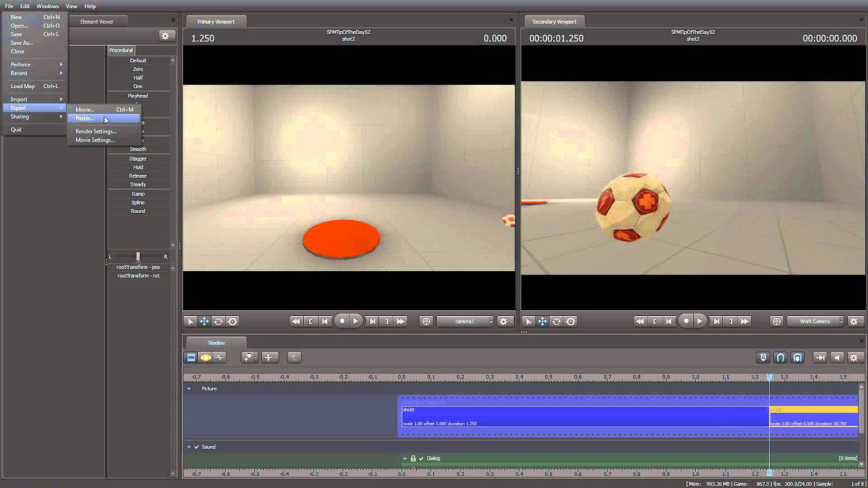This screenshot has width=868, height=488.
Task: Fast forward to end in Secondary Viewport
Action: click(x=745, y=321)
